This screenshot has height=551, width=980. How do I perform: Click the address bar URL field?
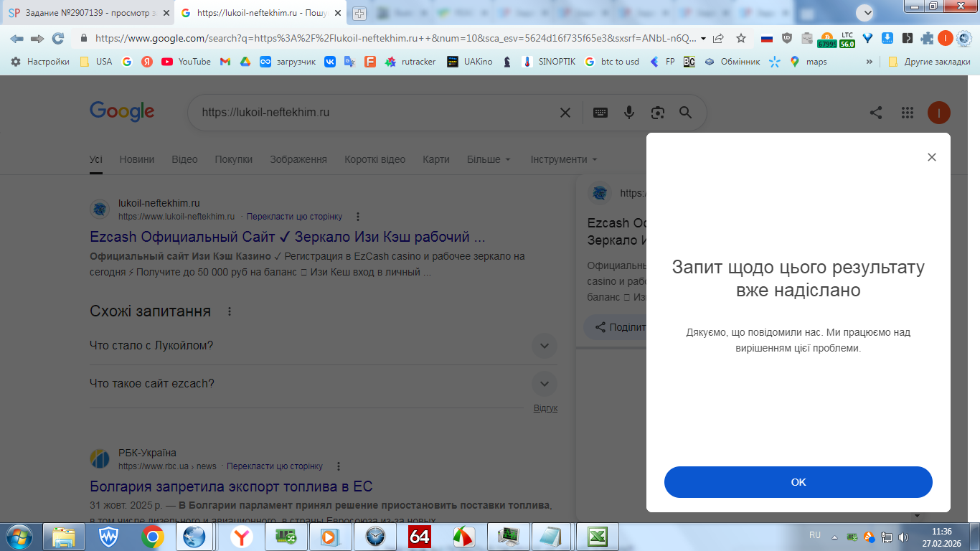pyautogui.click(x=395, y=38)
